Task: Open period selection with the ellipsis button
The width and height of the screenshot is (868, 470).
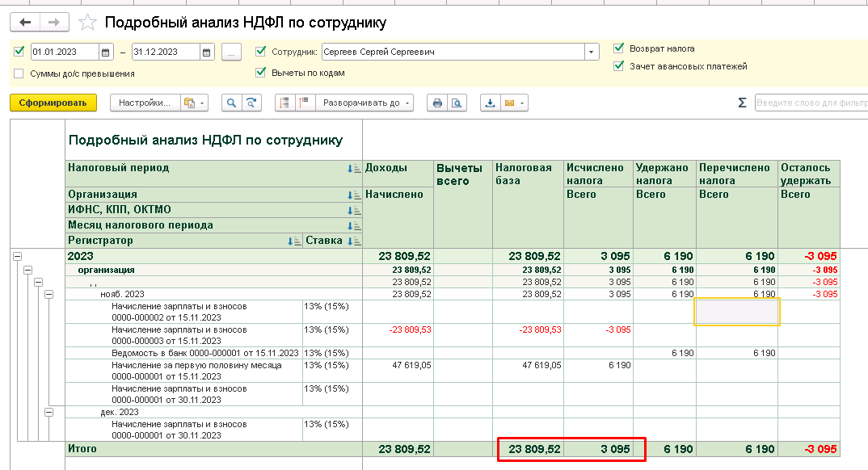Action: pyautogui.click(x=231, y=52)
